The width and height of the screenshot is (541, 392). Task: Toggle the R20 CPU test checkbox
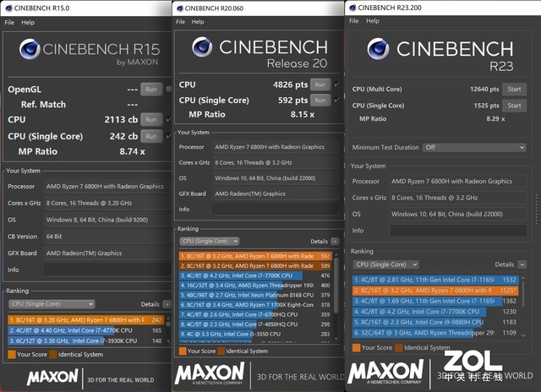pos(336,84)
